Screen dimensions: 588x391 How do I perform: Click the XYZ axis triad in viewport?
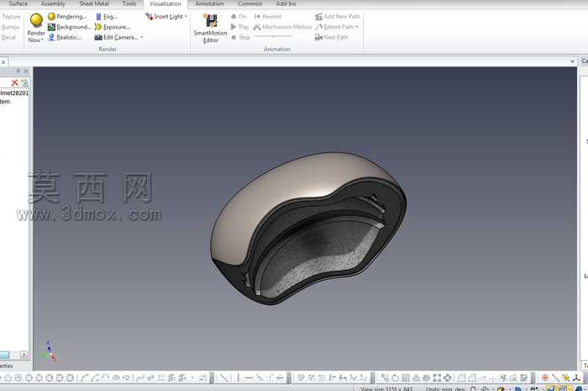point(50,351)
